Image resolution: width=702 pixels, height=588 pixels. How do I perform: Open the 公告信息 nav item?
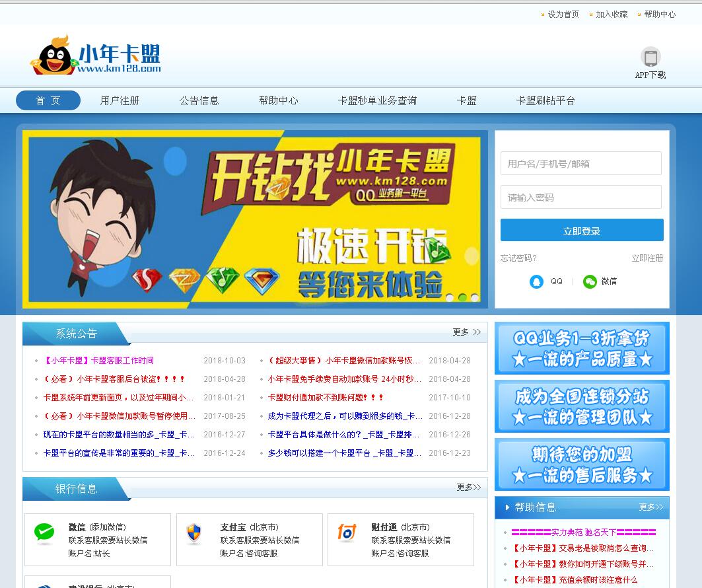199,100
